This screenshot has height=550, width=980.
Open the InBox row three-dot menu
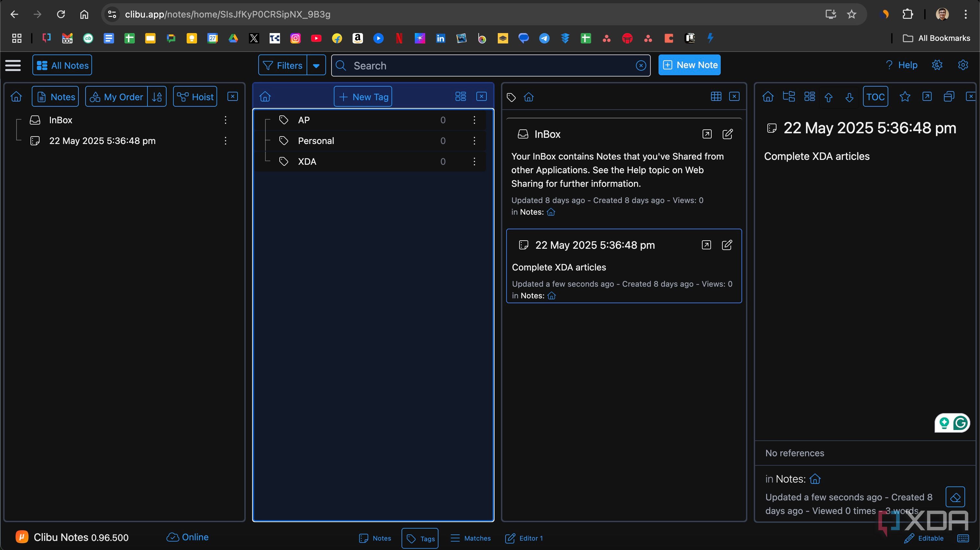point(226,120)
